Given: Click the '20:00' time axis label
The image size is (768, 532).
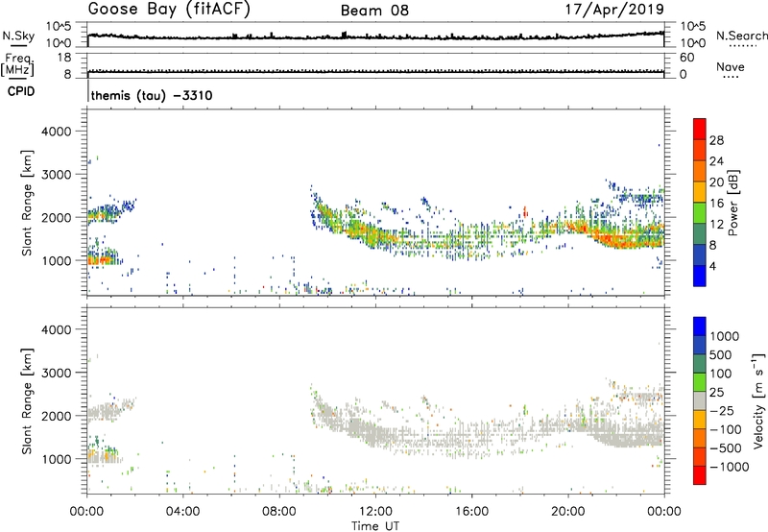Looking at the screenshot, I should (567, 512).
